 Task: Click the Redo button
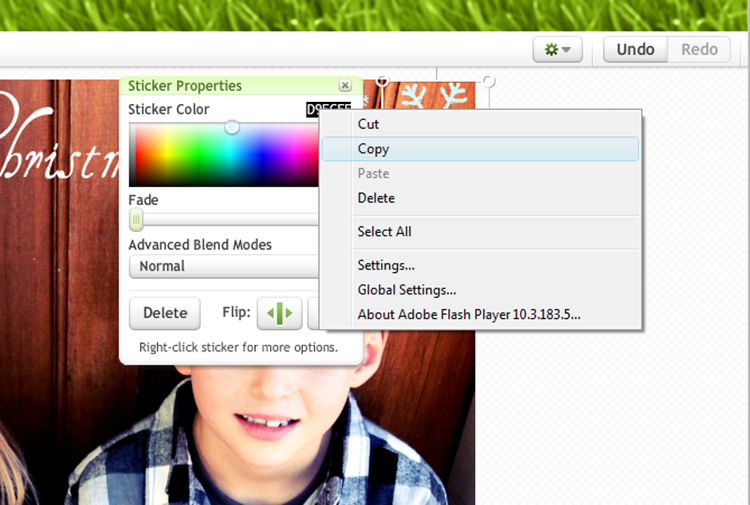click(x=699, y=49)
